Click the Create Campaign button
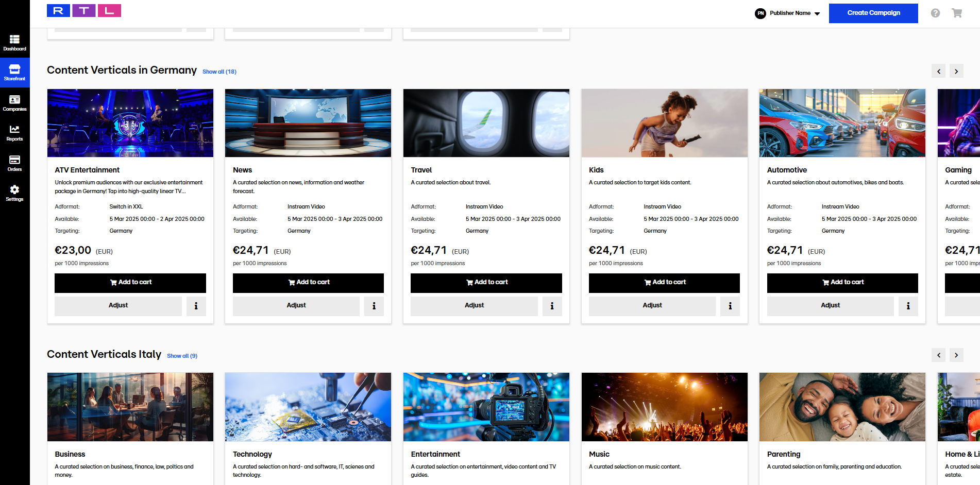The image size is (980, 485). pos(873,13)
